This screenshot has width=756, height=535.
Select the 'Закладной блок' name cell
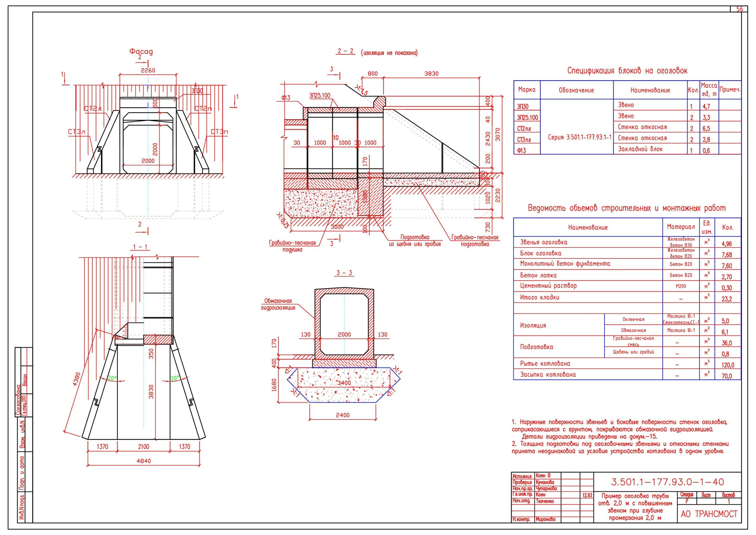point(641,149)
